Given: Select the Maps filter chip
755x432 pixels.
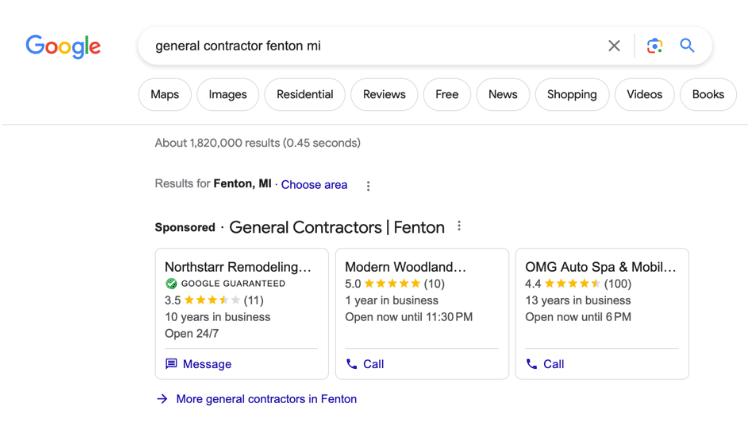Looking at the screenshot, I should pos(164,95).
